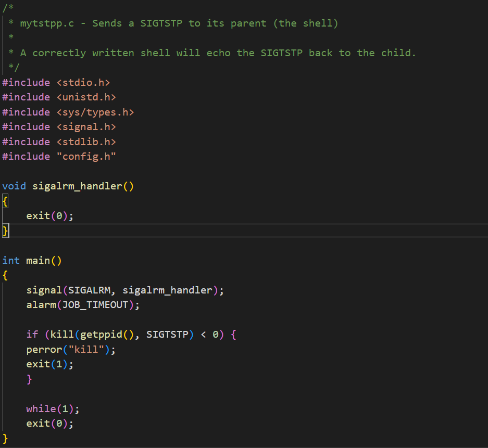The width and height of the screenshot is (488, 448).
Task: Click the opening brace below sigalrm_handler
Action: click(x=5, y=201)
